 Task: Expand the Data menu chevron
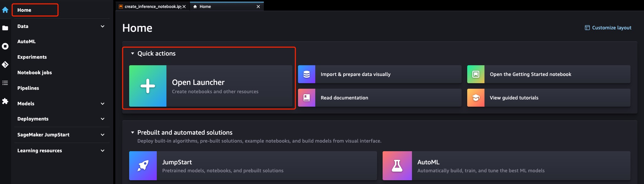[103, 26]
